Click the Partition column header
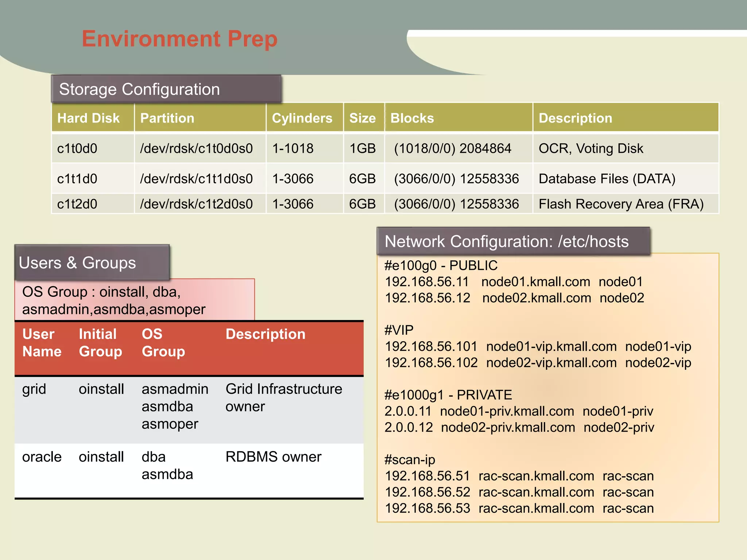Image resolution: width=747 pixels, height=560 pixels. point(200,118)
